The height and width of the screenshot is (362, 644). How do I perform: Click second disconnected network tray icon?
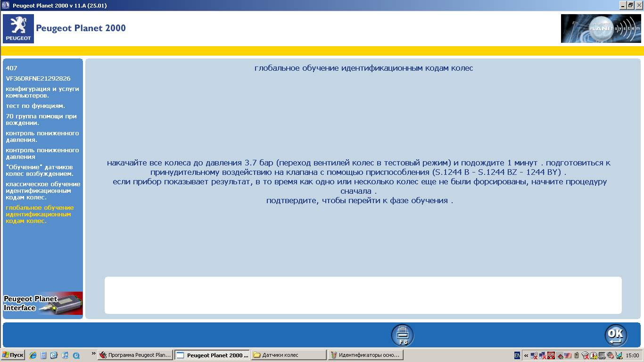pos(543,355)
